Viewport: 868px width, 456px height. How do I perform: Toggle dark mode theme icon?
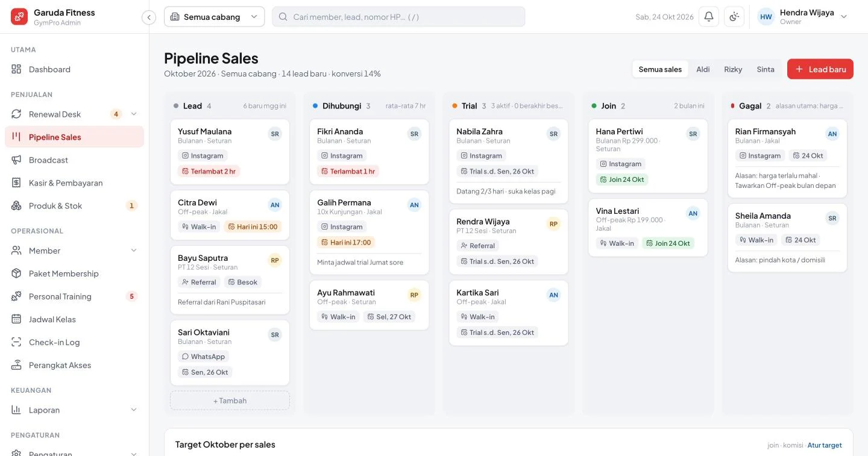pyautogui.click(x=734, y=17)
